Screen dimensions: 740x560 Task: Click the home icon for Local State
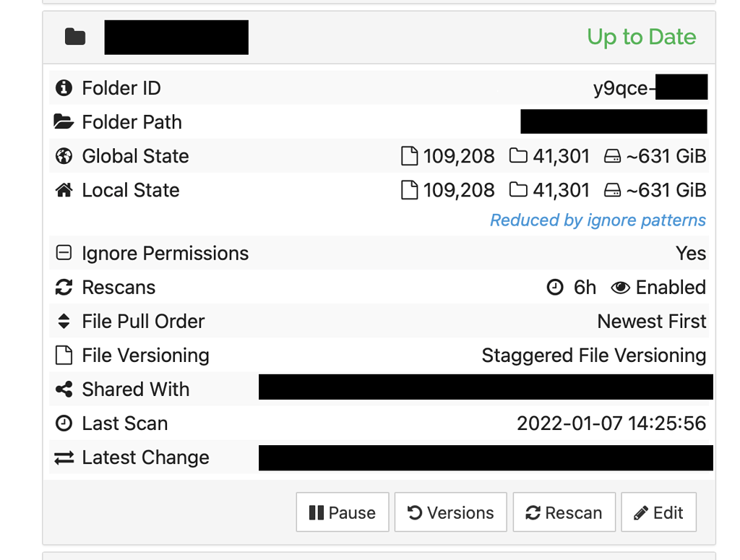point(64,189)
